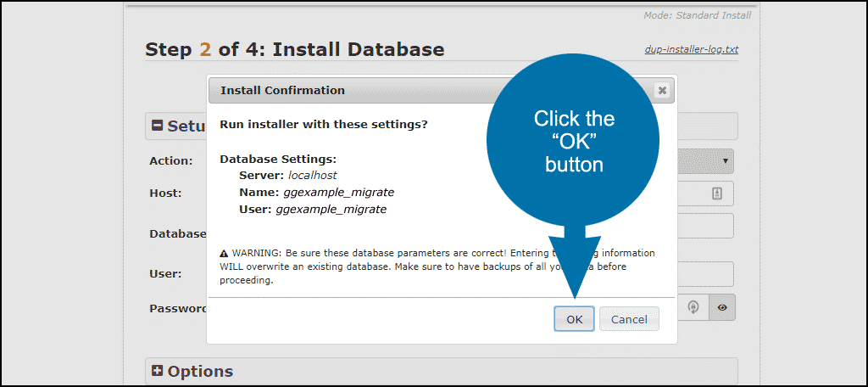Image resolution: width=868 pixels, height=387 pixels.
Task: Expand the Options section plus icon
Action: [x=158, y=370]
